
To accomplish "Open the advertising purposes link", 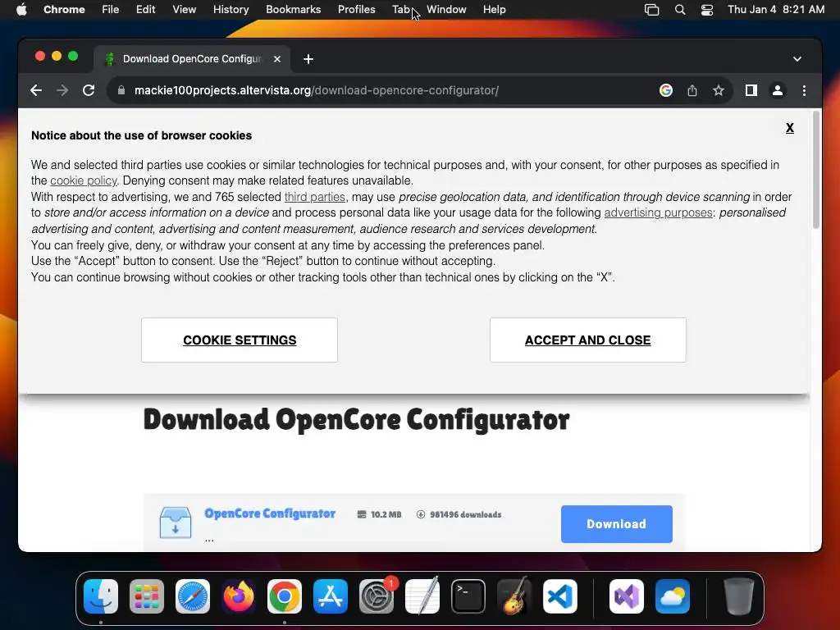I will click(659, 212).
